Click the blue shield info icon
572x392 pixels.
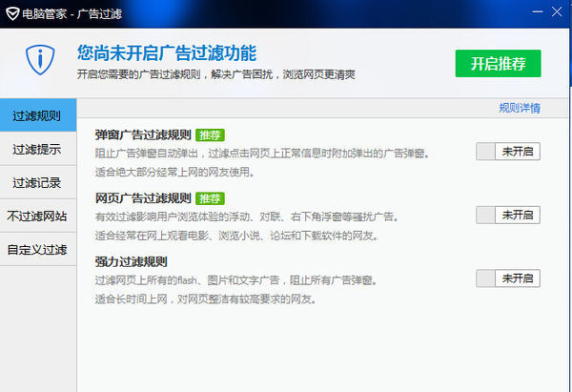click(39, 62)
